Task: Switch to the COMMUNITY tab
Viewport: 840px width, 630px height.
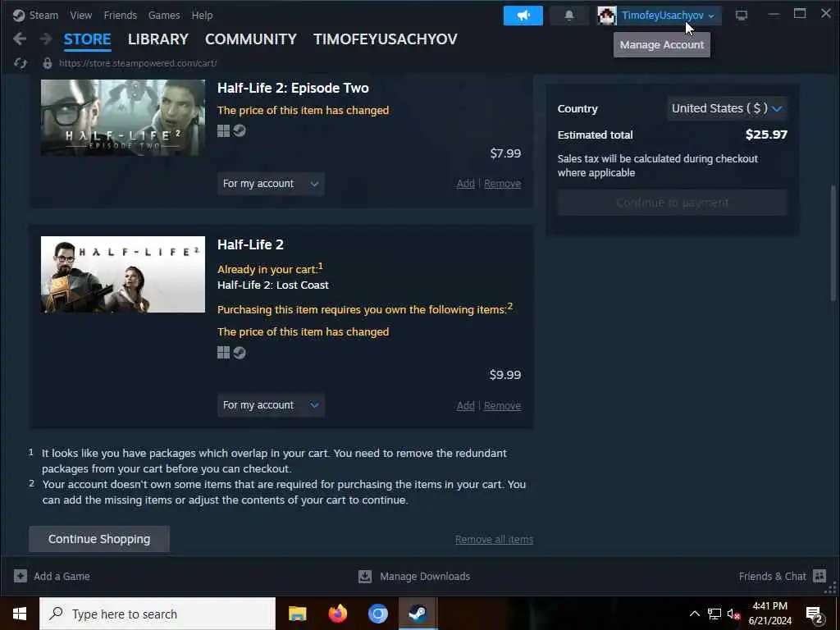Action: click(x=251, y=39)
